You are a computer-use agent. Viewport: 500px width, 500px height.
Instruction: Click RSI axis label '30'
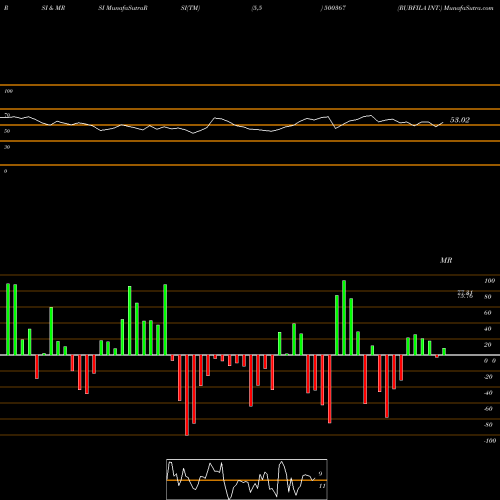click(7, 147)
